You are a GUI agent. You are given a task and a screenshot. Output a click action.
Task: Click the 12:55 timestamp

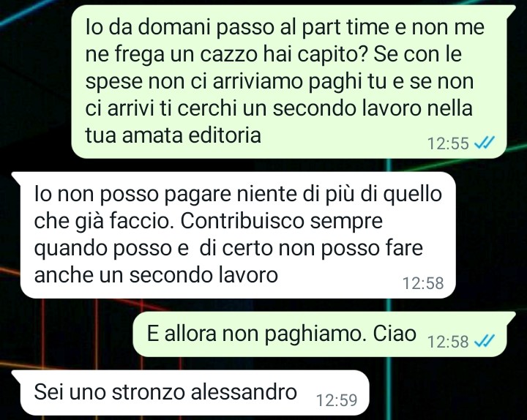[x=448, y=143]
